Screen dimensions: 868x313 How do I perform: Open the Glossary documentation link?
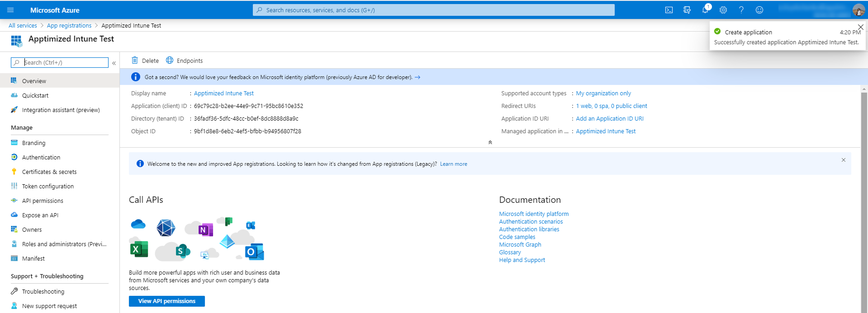tap(510, 252)
